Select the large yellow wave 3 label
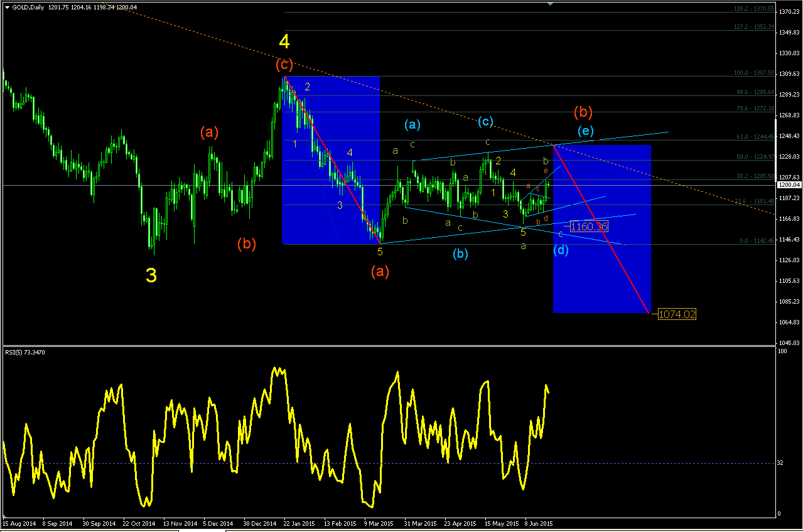 151,275
